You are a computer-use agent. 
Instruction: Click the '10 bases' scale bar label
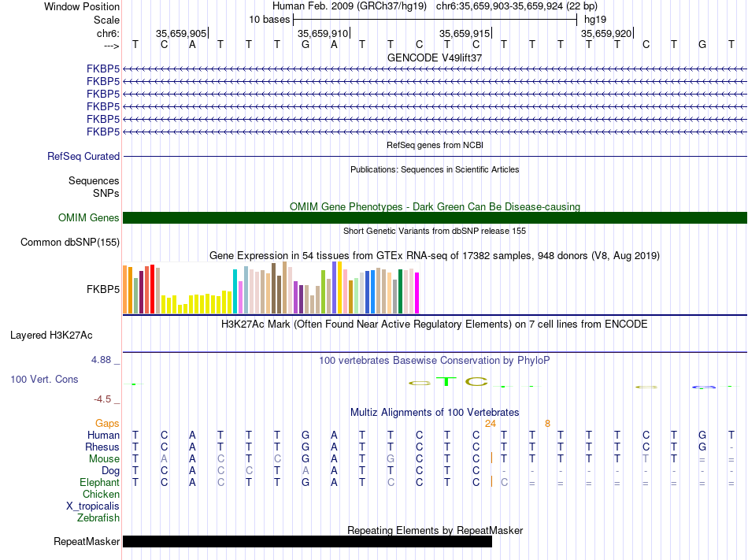click(269, 20)
